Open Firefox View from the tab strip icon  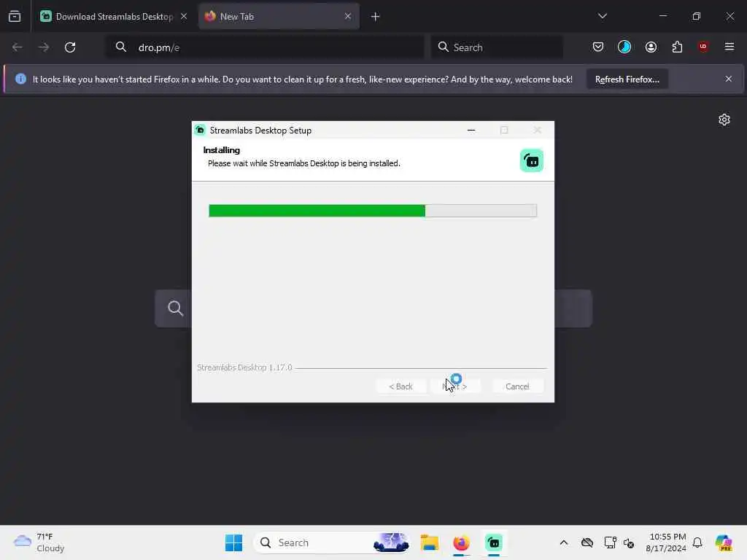click(15, 17)
